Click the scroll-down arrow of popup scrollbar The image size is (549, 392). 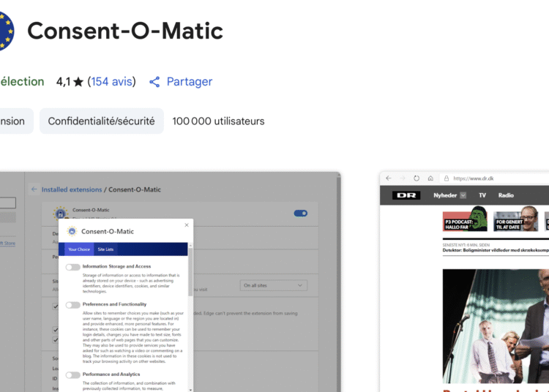click(190, 390)
